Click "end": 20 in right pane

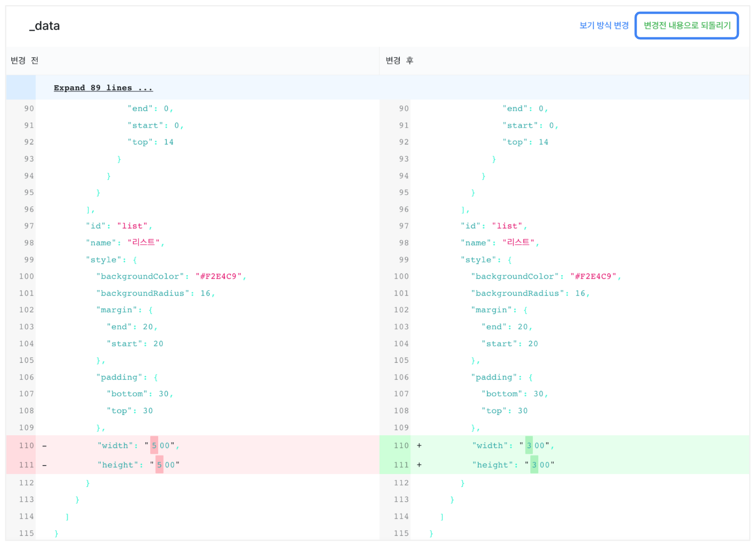(x=507, y=327)
